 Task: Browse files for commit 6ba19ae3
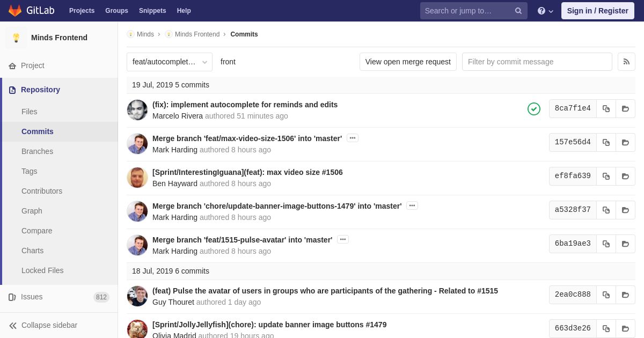(x=625, y=244)
